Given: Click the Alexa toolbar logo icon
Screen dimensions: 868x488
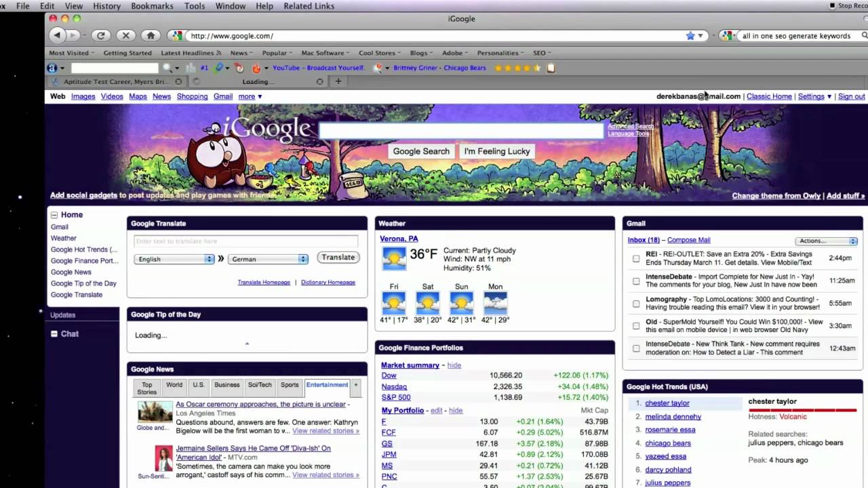Looking at the screenshot, I should point(52,68).
